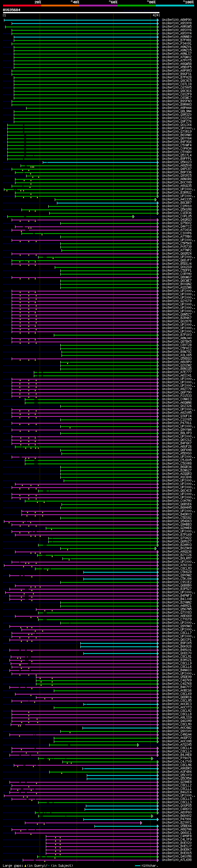Select hit label UniRef100_Q5CXY3

click(176, 775)
